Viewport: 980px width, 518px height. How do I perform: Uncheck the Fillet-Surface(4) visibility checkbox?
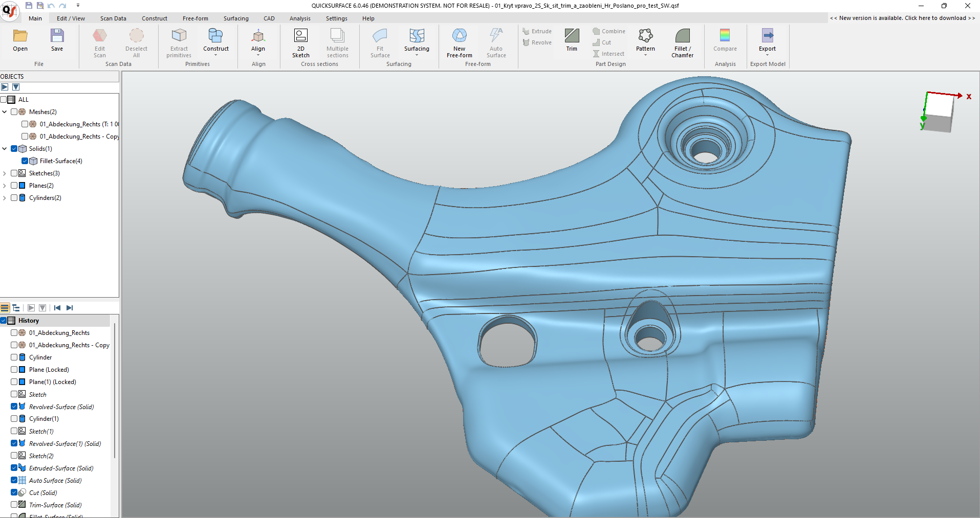tap(25, 161)
